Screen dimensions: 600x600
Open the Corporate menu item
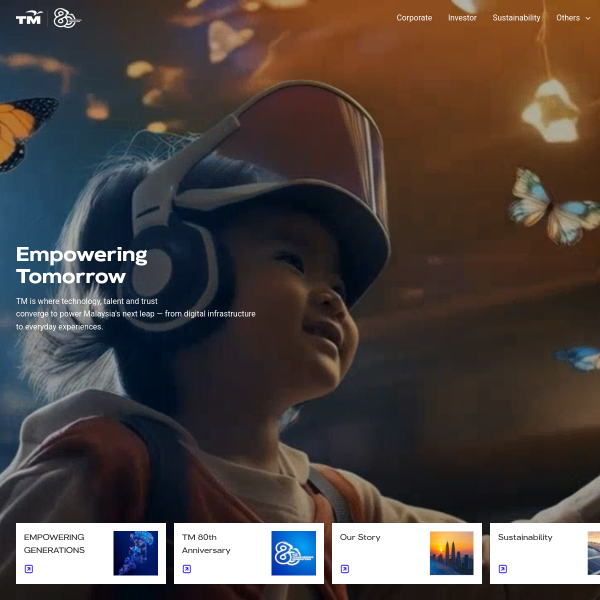(414, 18)
